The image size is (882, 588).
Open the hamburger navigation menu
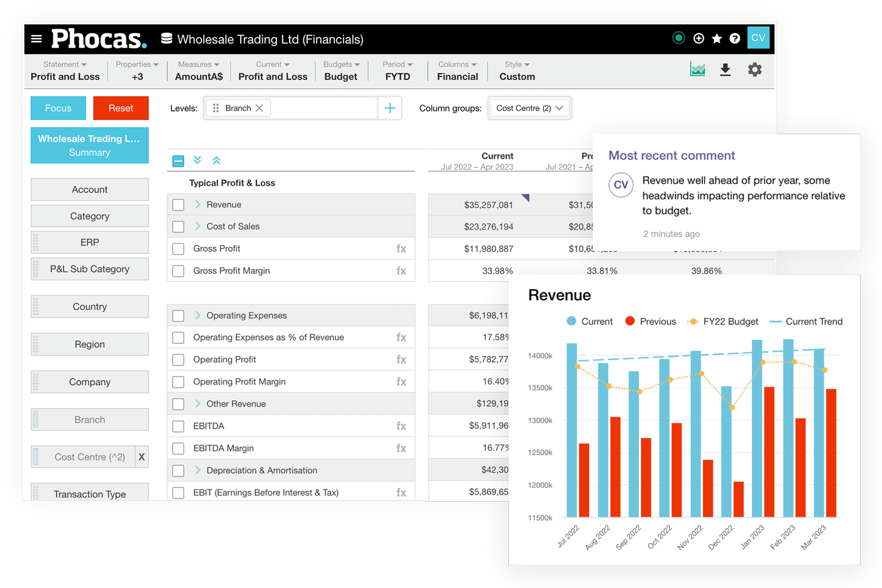tap(37, 38)
